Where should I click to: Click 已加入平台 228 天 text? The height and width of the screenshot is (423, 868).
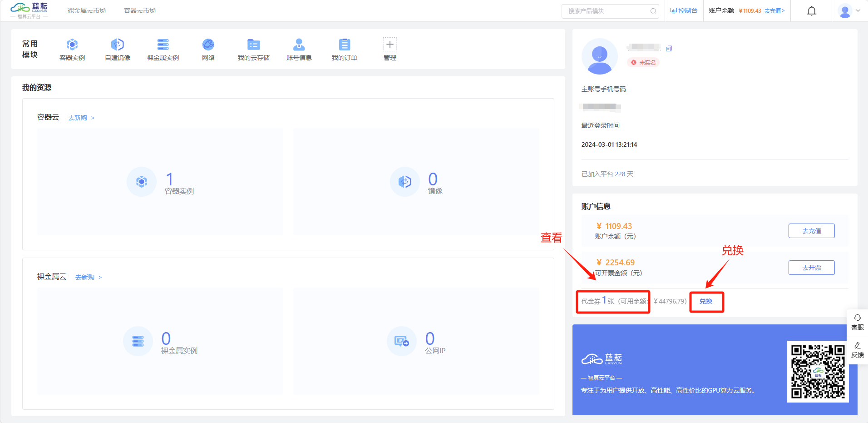tap(607, 174)
